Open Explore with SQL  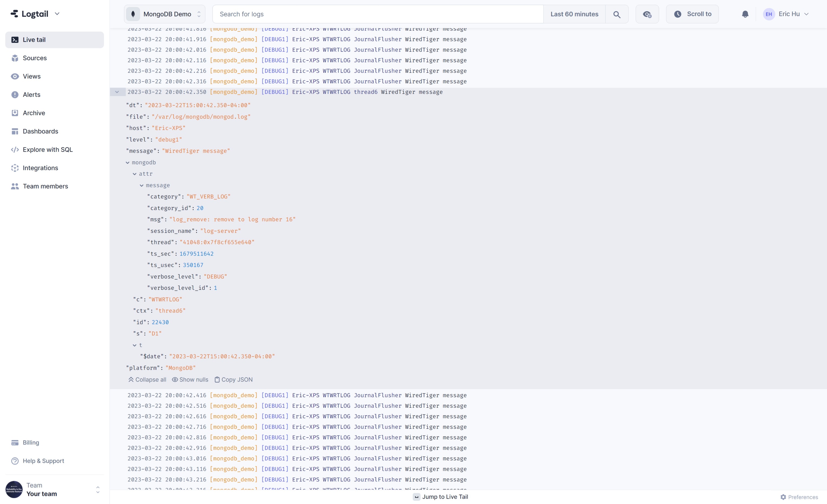(47, 149)
